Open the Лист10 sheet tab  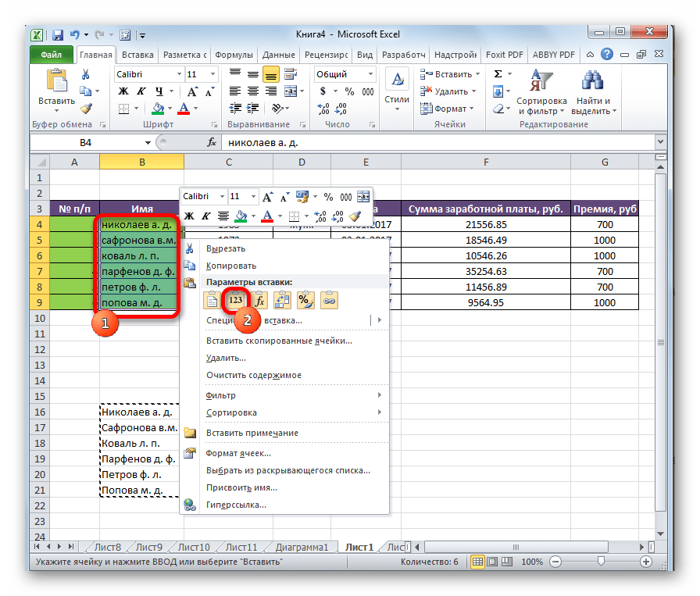[x=194, y=548]
